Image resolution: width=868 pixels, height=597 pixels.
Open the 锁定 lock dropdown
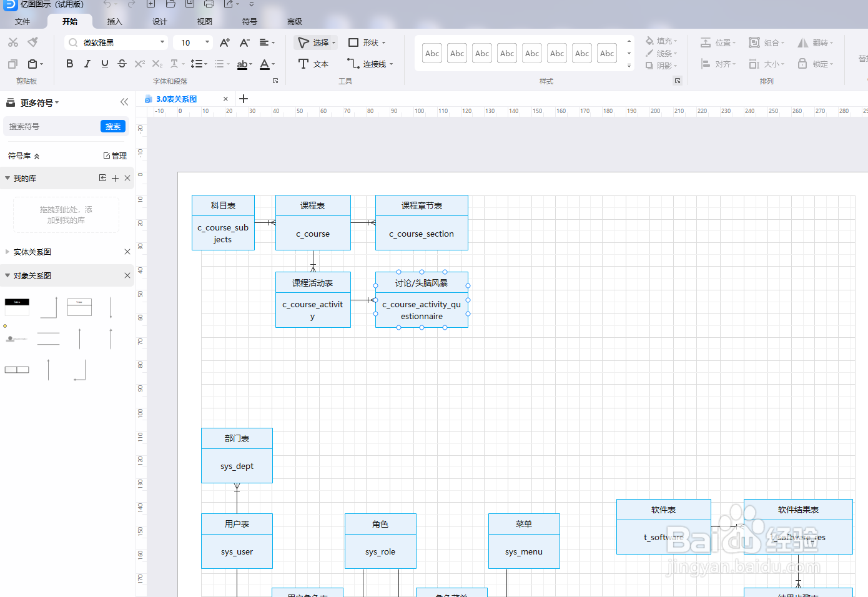point(816,64)
